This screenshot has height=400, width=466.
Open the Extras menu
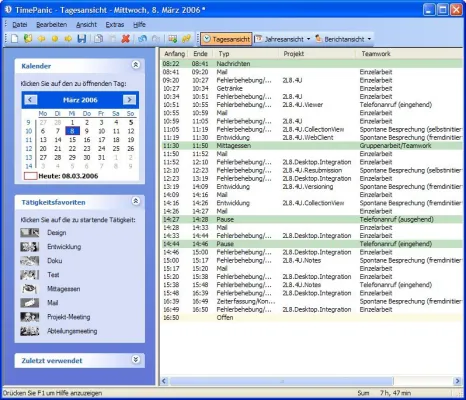(115, 25)
